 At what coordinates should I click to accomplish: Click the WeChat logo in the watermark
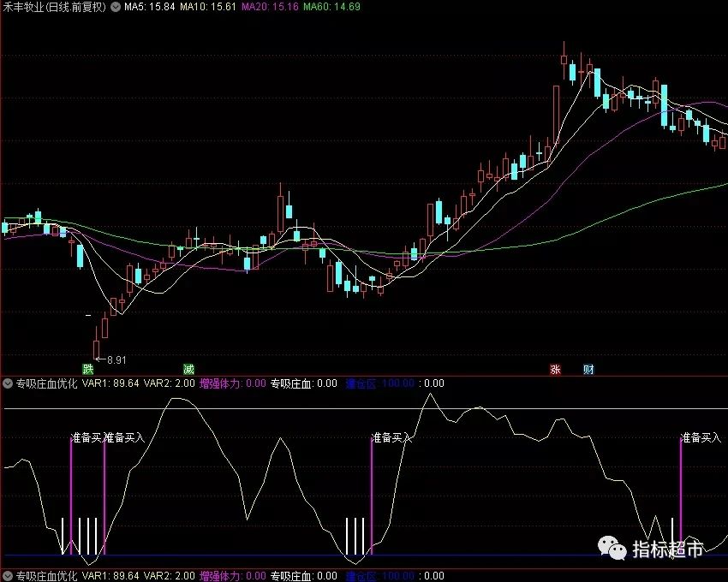(x=612, y=549)
